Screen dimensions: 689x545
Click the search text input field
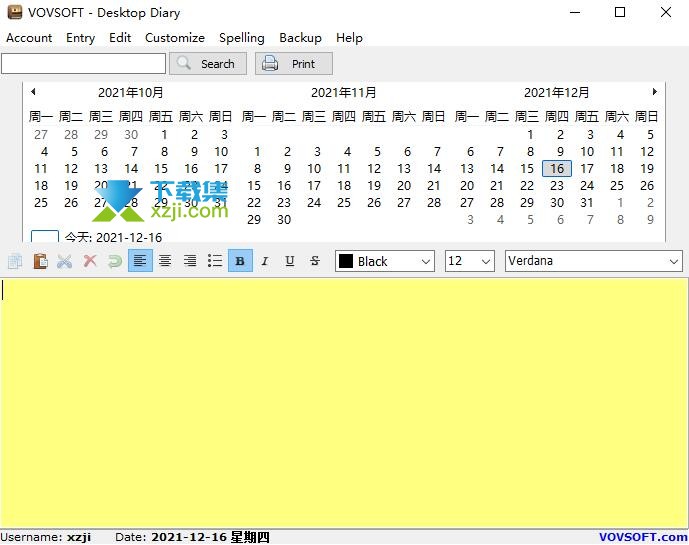[83, 64]
